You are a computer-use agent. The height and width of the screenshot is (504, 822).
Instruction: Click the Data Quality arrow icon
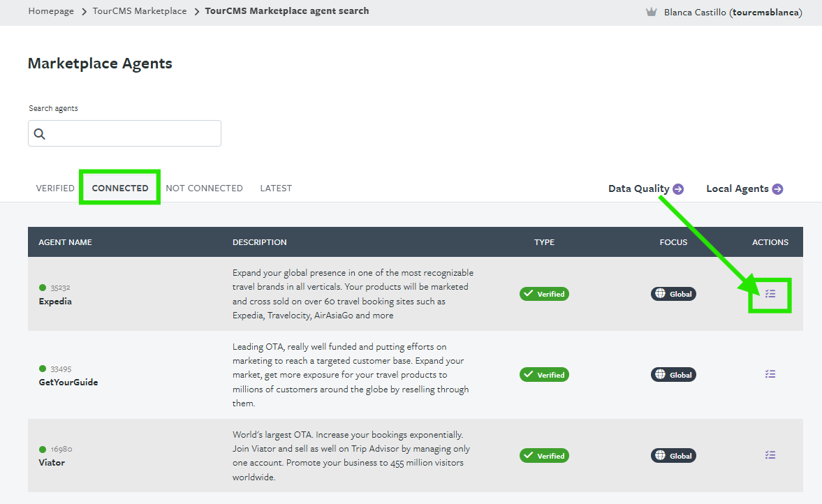click(x=678, y=189)
